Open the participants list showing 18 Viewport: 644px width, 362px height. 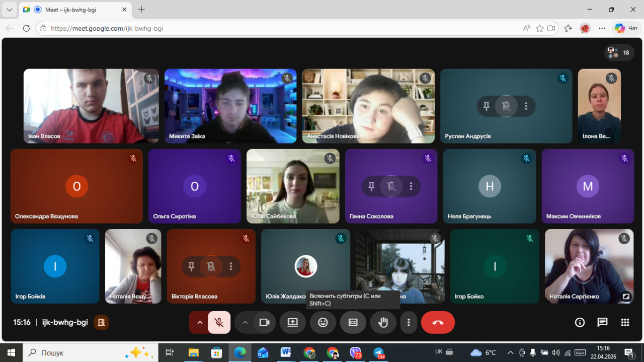[x=619, y=52]
